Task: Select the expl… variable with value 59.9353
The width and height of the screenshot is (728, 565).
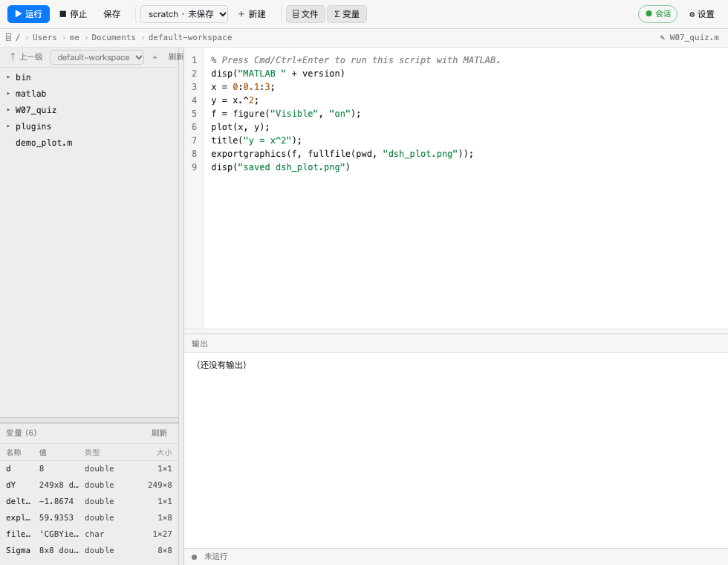Action: tap(89, 517)
